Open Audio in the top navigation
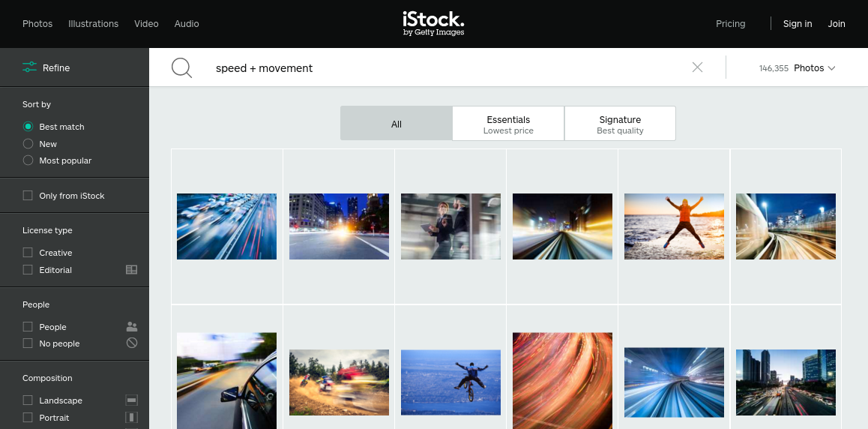 (x=187, y=24)
